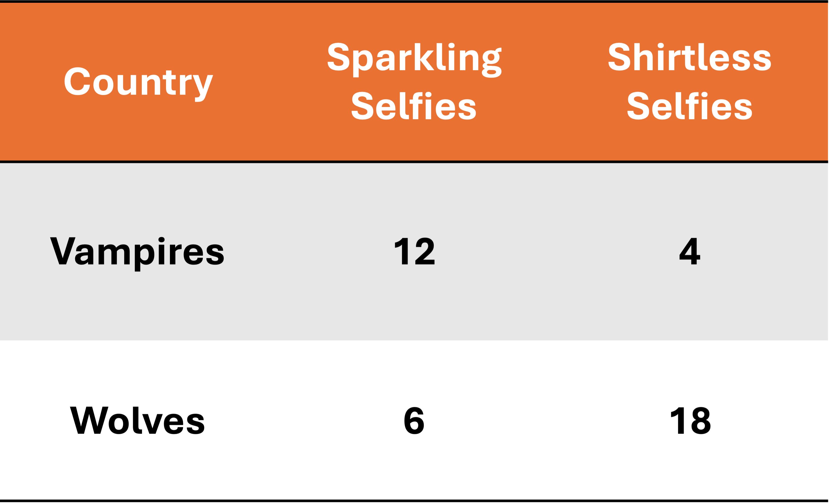Click the "Wolves" row label
This screenshot has width=831, height=504.
click(x=137, y=420)
